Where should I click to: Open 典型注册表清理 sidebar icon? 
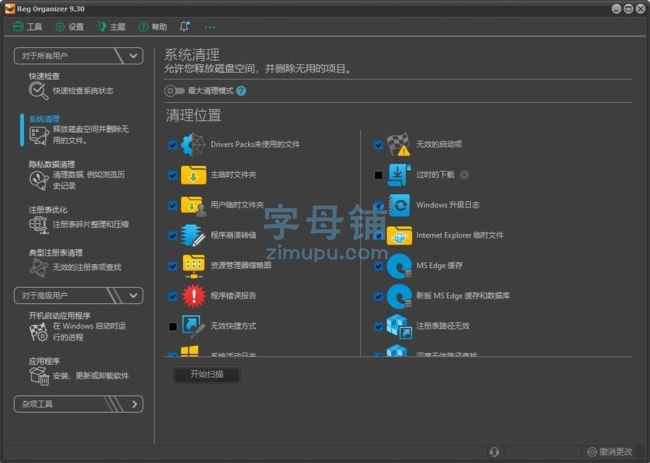(39, 267)
